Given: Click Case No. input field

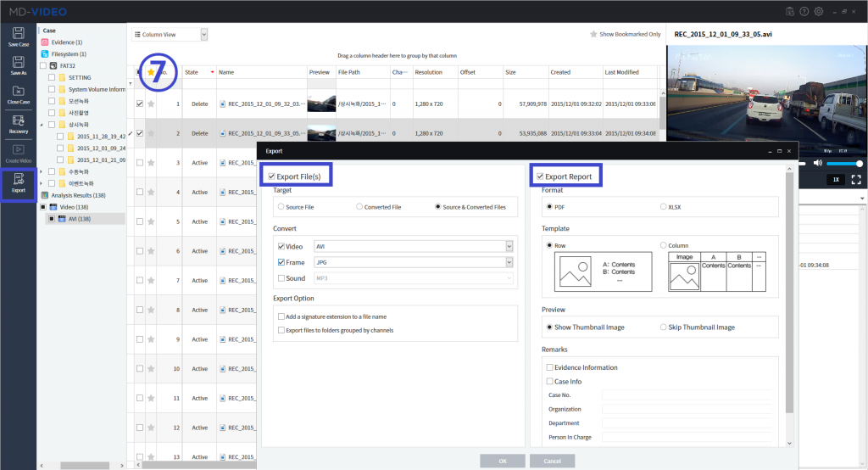Looking at the screenshot, I should (x=687, y=394).
